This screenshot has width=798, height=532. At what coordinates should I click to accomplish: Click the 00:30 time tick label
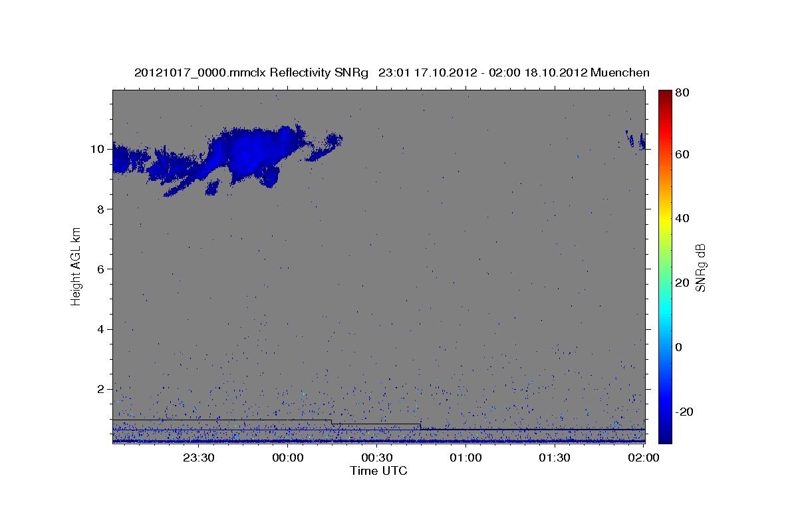tap(377, 458)
